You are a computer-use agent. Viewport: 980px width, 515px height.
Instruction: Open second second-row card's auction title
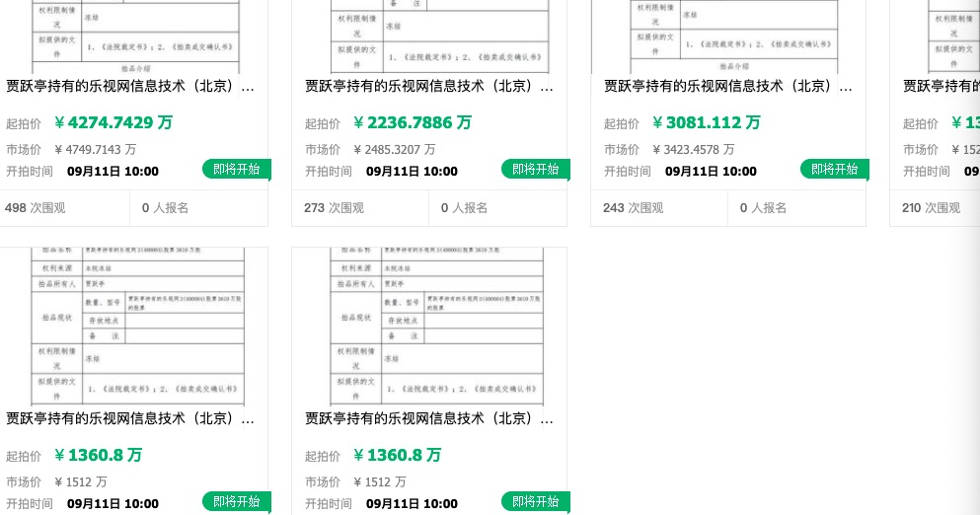(x=429, y=418)
